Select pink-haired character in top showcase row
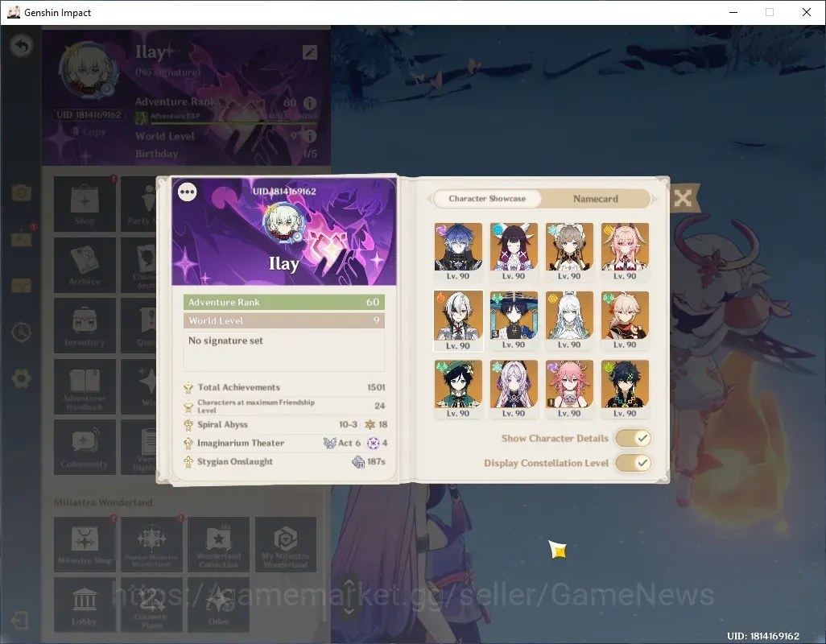 [625, 252]
